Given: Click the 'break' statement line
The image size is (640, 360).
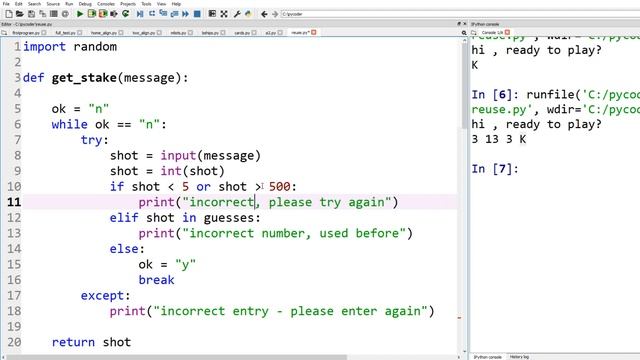Looking at the screenshot, I should [156, 280].
